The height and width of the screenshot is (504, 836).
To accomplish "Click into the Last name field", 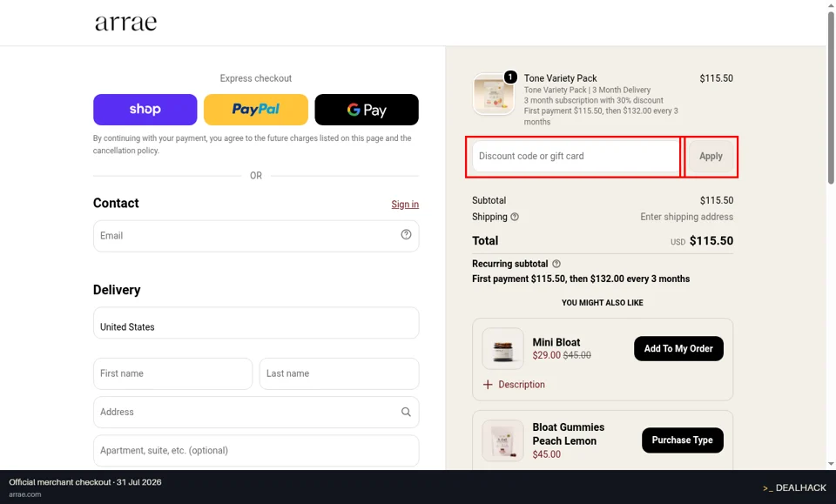I will click(339, 373).
